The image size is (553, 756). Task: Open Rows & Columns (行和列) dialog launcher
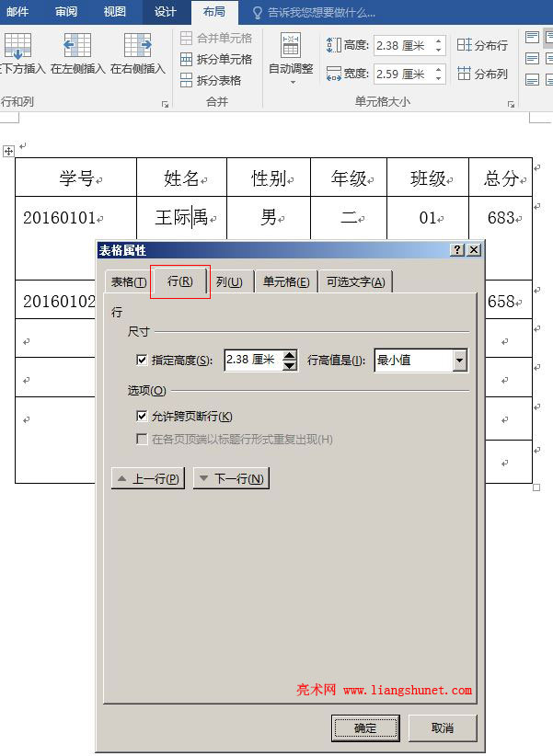(165, 104)
